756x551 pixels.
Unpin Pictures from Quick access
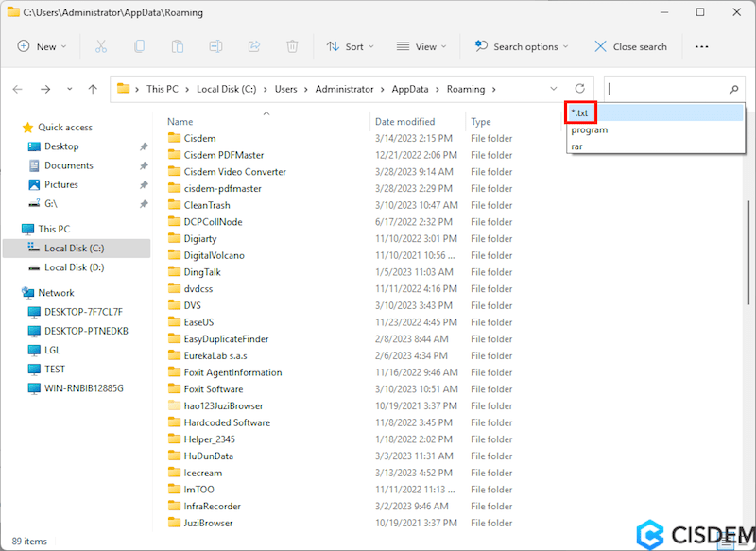(x=144, y=185)
